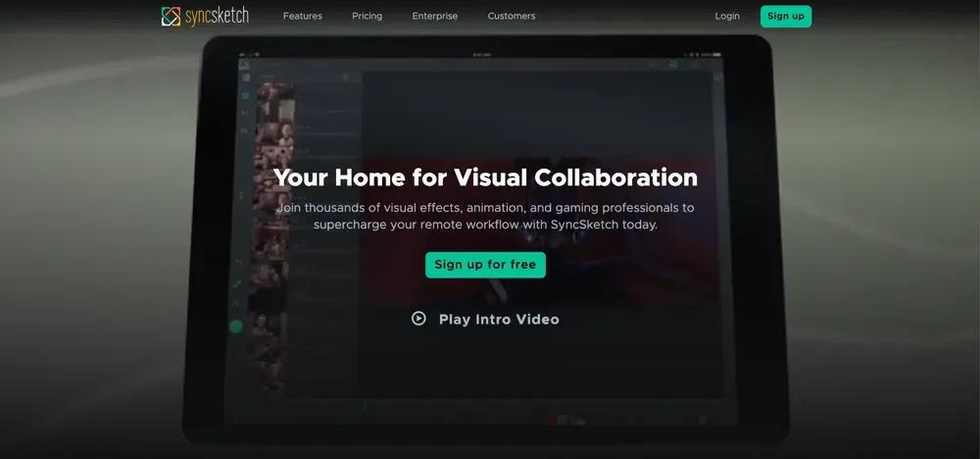The image size is (980, 459).
Task: Click the Play Intro Video text
Action: (499, 320)
